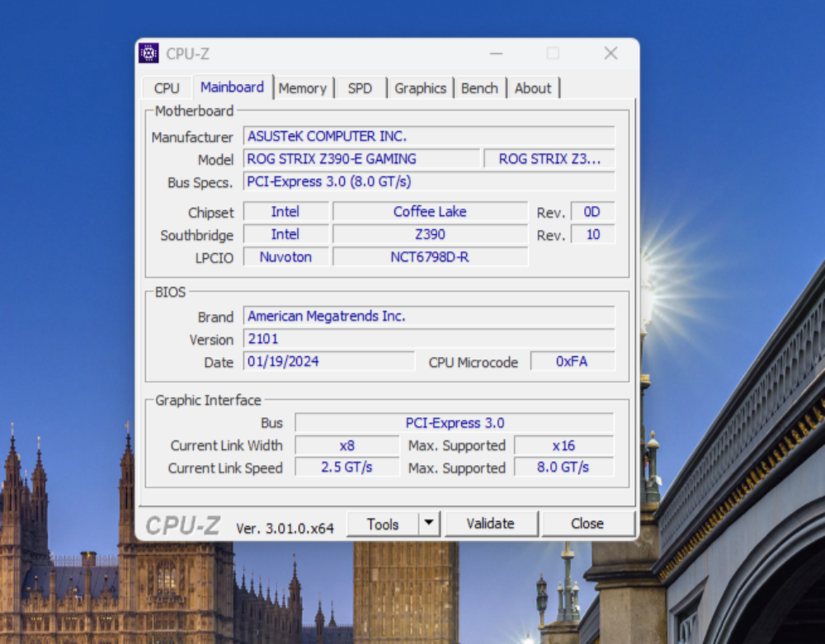Switch to the CPU tab

click(x=167, y=87)
